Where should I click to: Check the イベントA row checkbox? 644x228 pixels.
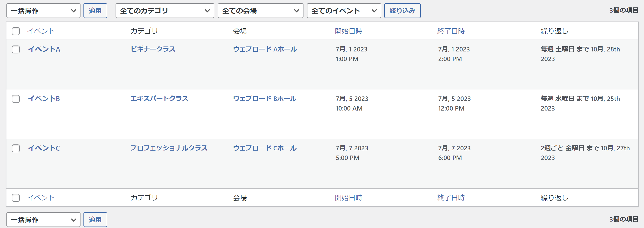pyautogui.click(x=16, y=49)
